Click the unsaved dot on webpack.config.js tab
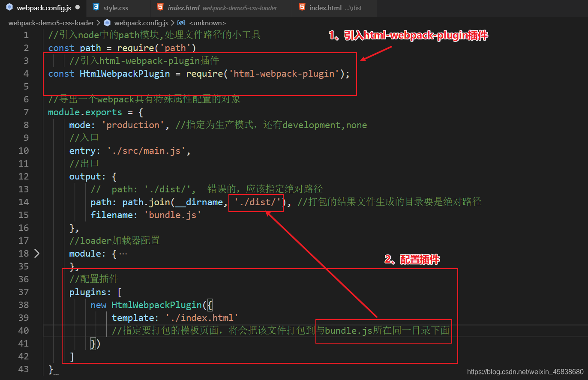This screenshot has width=588, height=380. pos(77,8)
